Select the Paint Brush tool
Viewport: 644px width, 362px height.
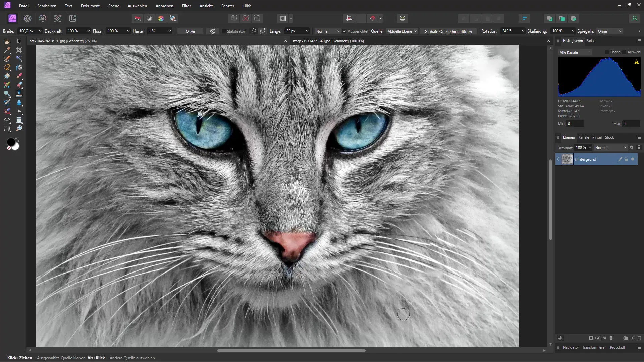19,76
